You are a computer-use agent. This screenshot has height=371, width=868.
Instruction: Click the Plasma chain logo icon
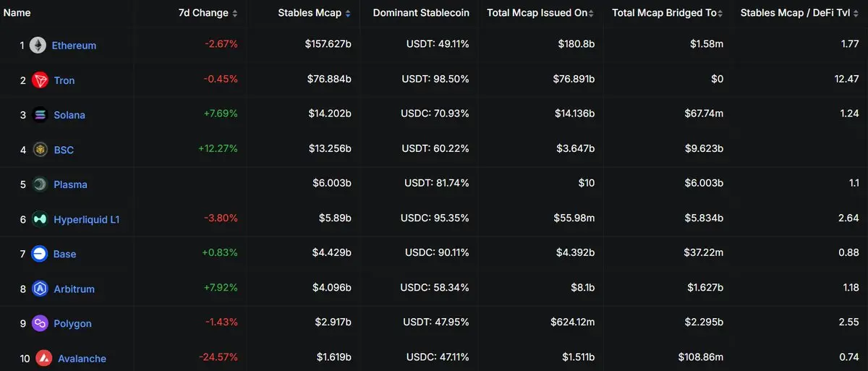[40, 184]
